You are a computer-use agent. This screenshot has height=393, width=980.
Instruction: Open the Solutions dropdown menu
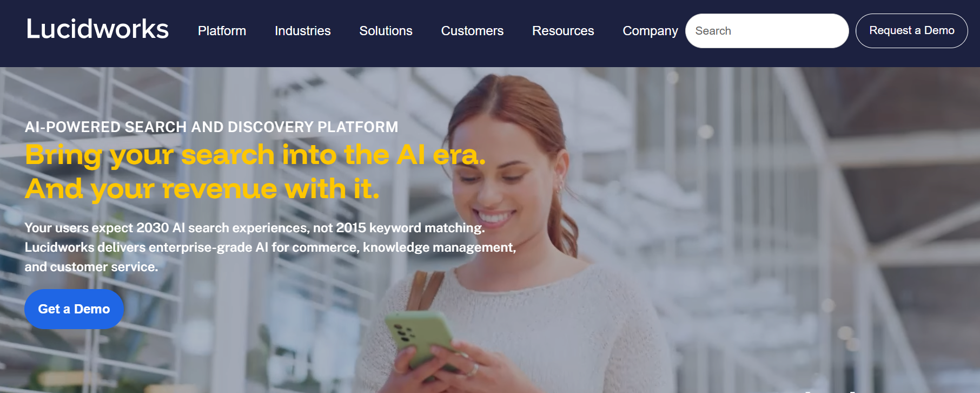[x=386, y=31]
